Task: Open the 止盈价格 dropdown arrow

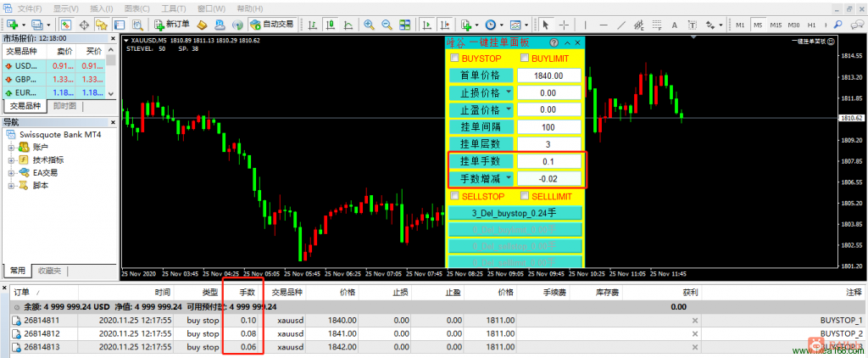Action: pos(507,109)
